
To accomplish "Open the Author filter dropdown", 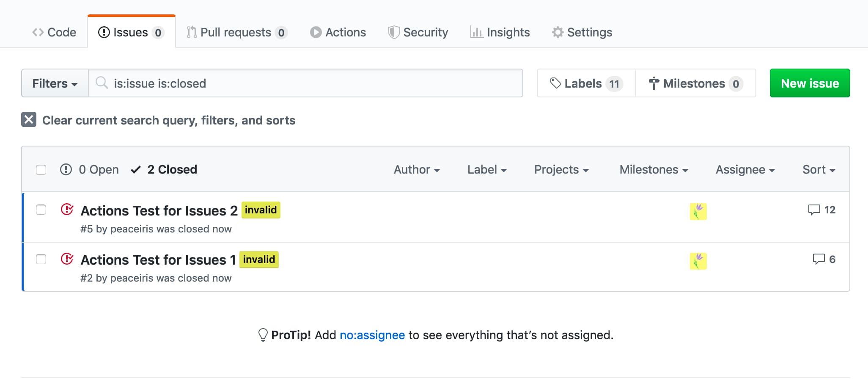I will [417, 169].
